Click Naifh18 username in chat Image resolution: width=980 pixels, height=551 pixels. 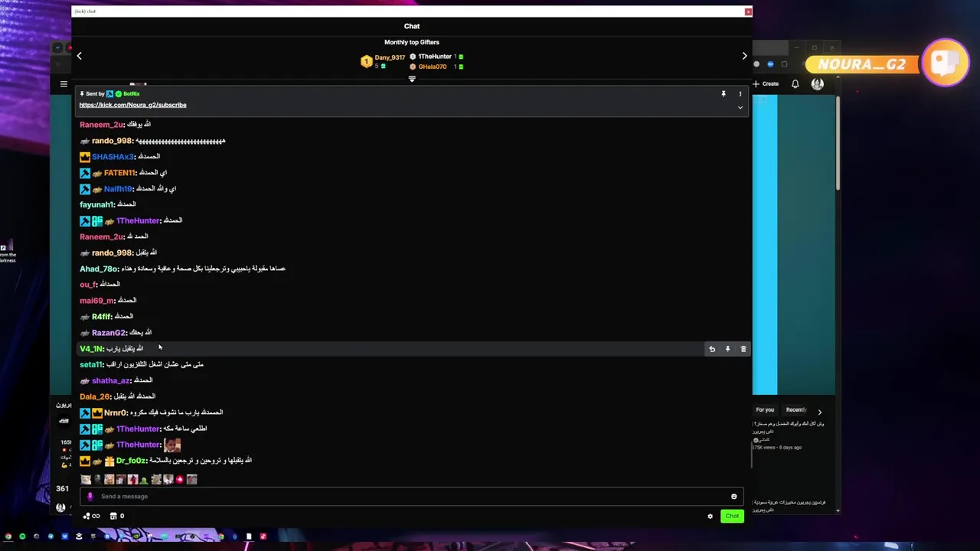point(118,189)
